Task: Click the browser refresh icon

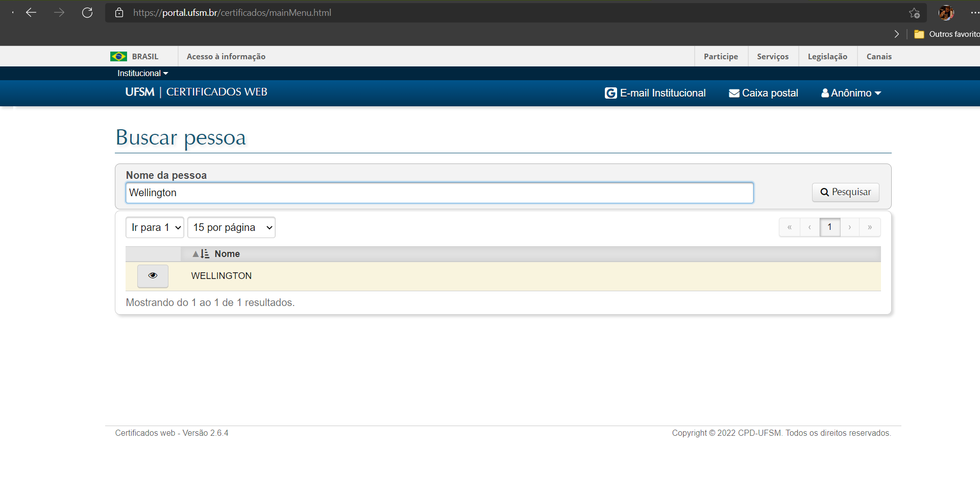Action: (87, 13)
